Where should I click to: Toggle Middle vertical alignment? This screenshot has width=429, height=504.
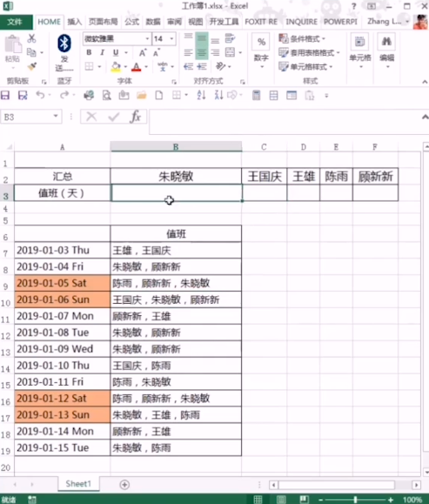click(x=202, y=39)
